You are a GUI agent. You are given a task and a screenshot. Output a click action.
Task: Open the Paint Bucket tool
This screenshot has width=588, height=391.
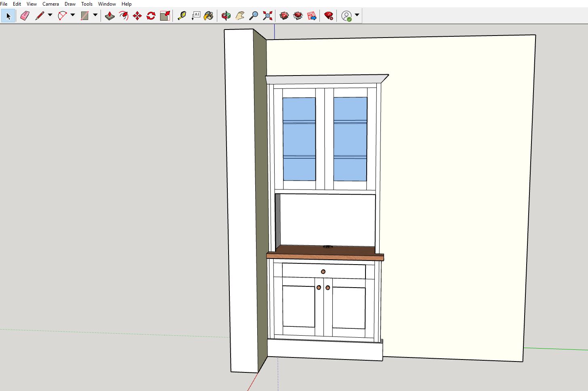pyautogui.click(x=209, y=16)
